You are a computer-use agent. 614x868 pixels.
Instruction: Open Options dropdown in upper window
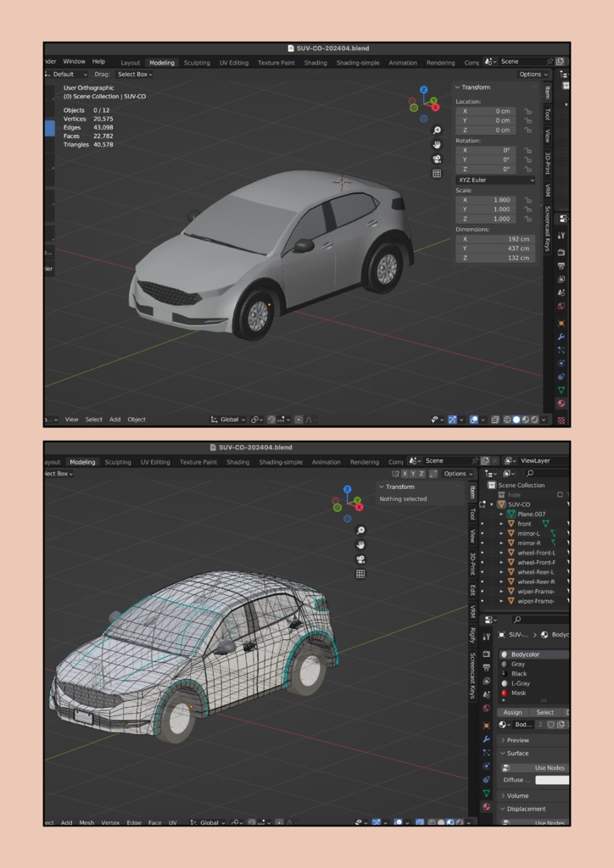(533, 75)
